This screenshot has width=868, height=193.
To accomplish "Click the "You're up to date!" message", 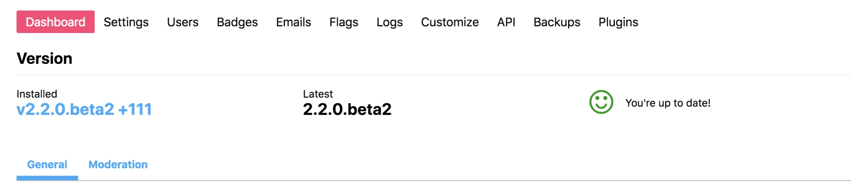I will [x=668, y=103].
